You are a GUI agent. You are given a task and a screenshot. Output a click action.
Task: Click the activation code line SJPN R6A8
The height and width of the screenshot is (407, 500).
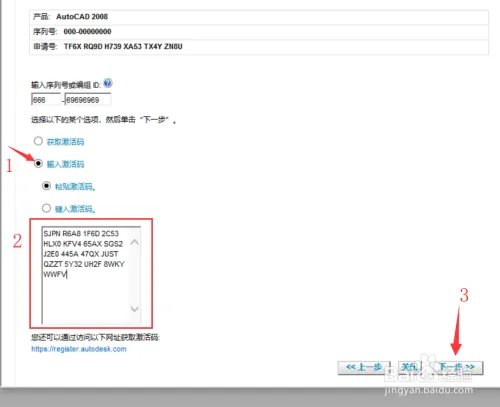[81, 233]
